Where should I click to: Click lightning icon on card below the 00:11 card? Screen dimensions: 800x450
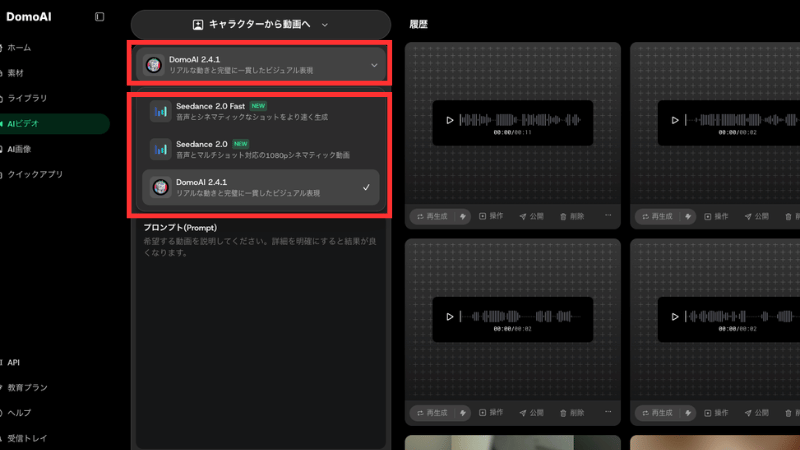pyautogui.click(x=463, y=413)
